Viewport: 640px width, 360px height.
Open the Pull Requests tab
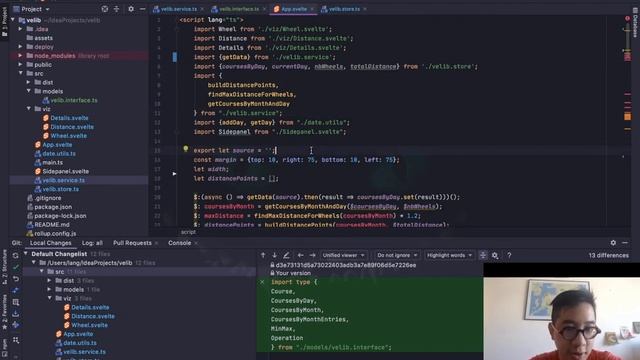pyautogui.click(x=132, y=243)
